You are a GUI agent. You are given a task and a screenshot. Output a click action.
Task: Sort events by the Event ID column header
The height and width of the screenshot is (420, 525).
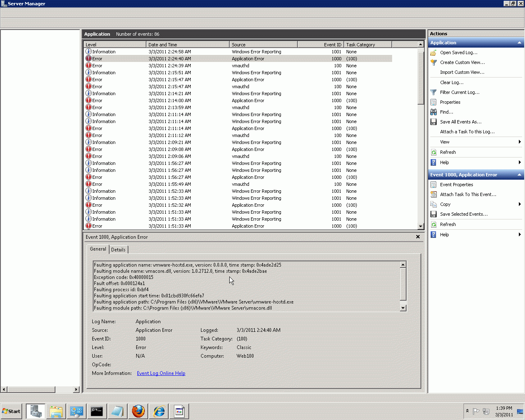tap(321, 45)
